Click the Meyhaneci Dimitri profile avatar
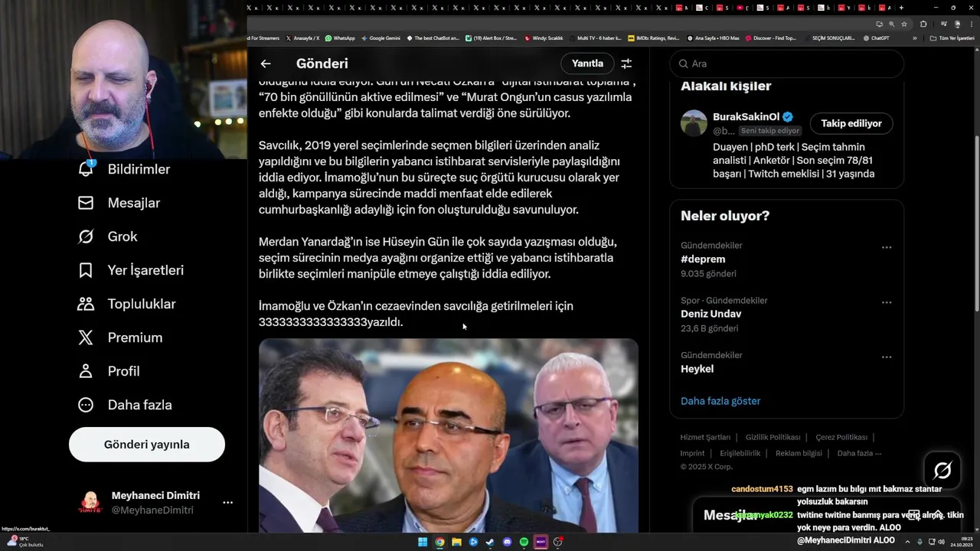 coord(90,503)
